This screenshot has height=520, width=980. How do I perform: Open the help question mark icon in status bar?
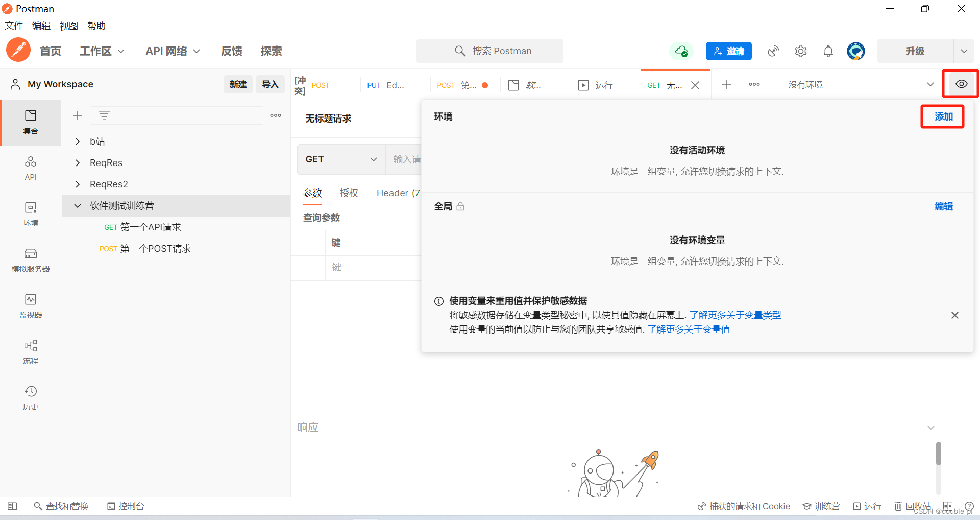coord(969,506)
